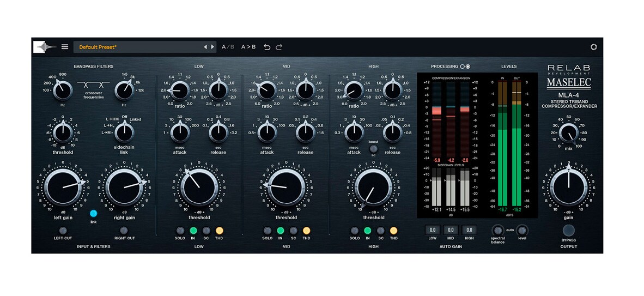Solo the MID band
644x296 pixels.
(268, 231)
